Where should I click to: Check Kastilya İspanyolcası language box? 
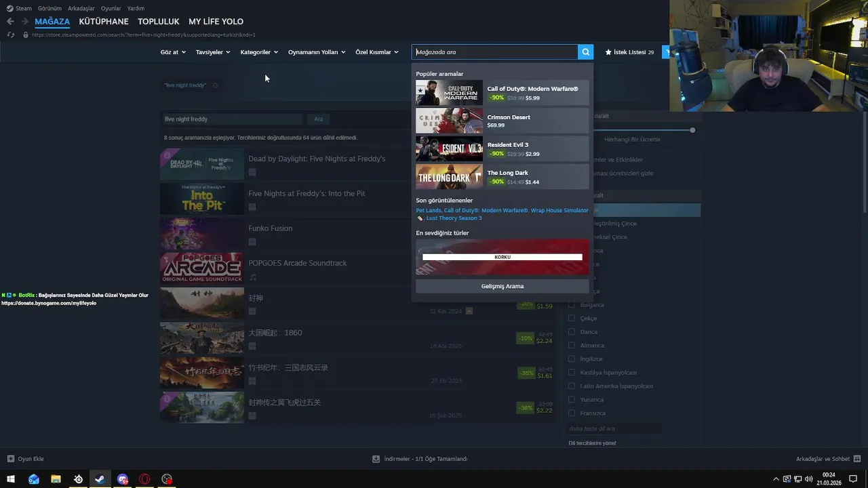point(572,373)
